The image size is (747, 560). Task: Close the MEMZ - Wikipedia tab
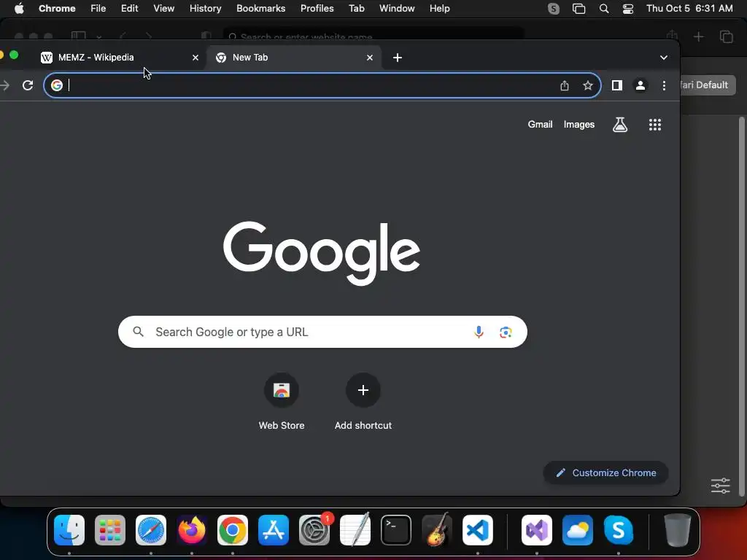pos(196,58)
